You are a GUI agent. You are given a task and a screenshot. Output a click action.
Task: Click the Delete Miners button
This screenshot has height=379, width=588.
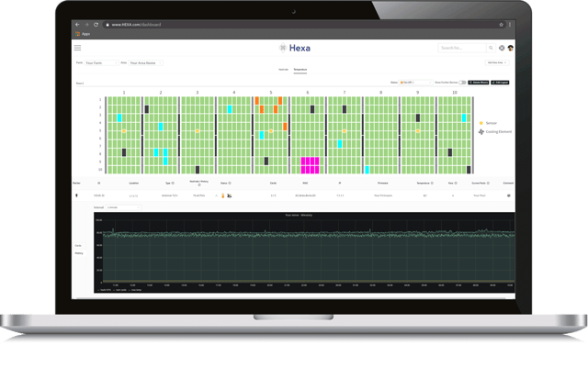point(479,83)
